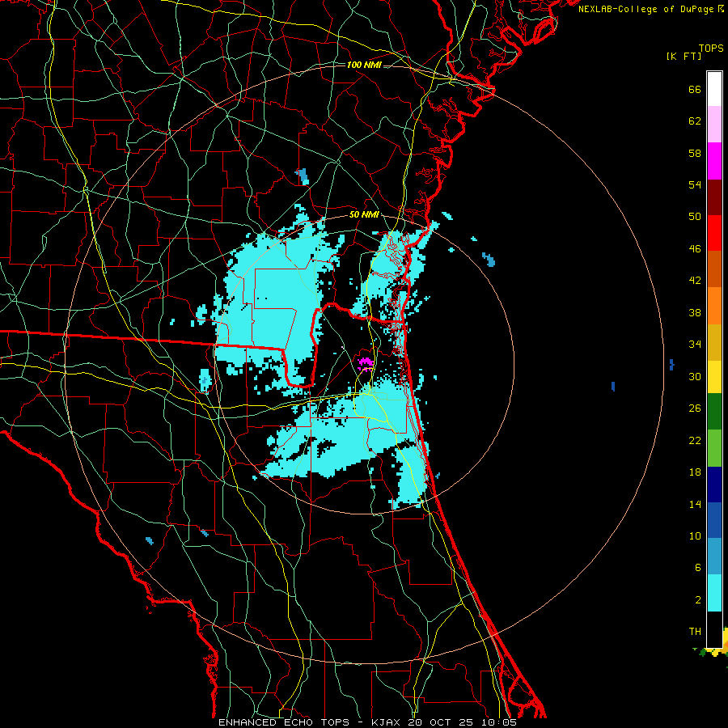Screen dimensions: 728x728
Task: Select the magenta swatch in the legend
Action: click(714, 161)
